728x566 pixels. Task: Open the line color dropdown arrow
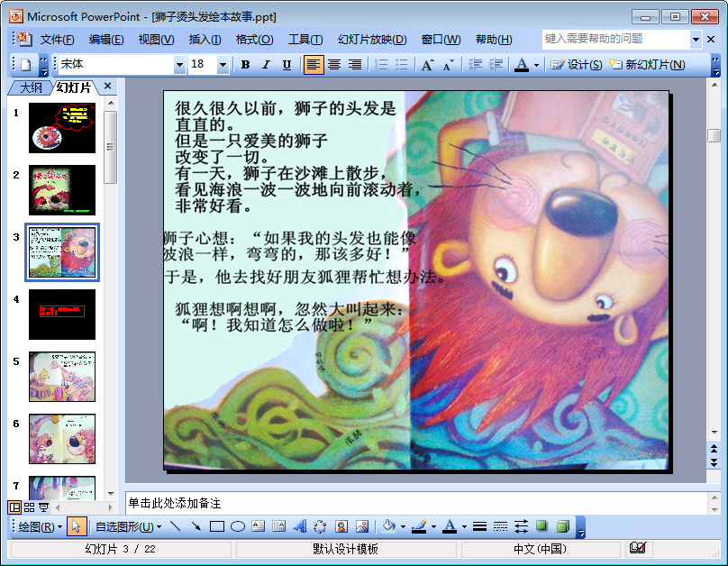[x=433, y=527]
